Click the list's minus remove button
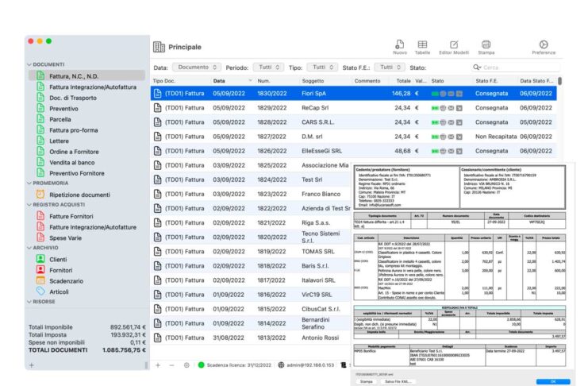This screenshot has width=588, height=386. coord(171,365)
